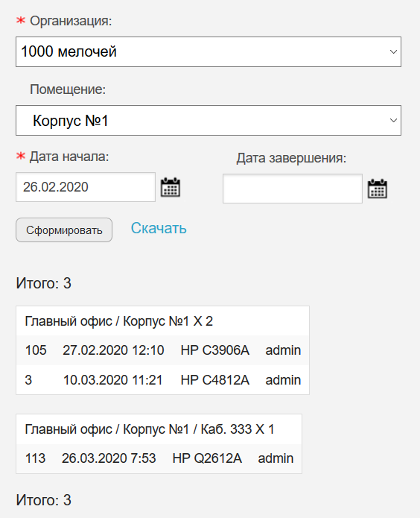Screen dimensions: 420x518
Task: Open the 1000 мелочей organization selector
Action: 209,52
